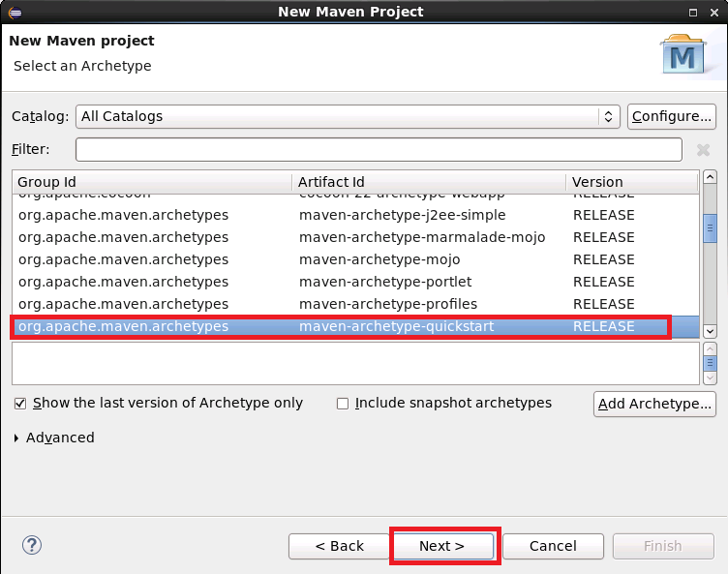Screen dimensions: 728x574
Task: Click the Add Archetype... button
Action: pos(654,404)
